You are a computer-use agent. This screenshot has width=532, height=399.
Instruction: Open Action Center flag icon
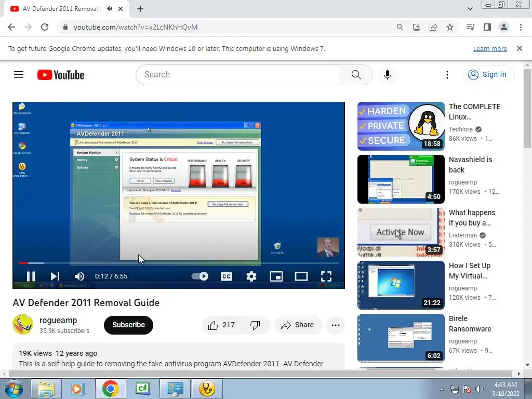click(x=467, y=389)
